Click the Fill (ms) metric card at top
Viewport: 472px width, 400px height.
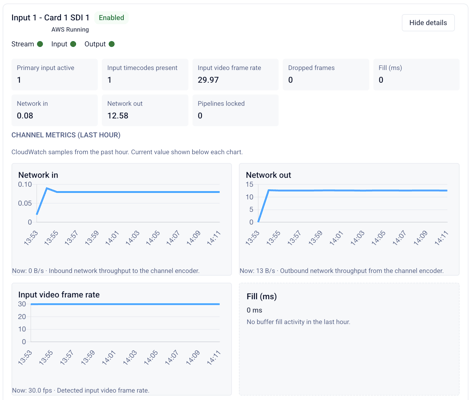416,75
